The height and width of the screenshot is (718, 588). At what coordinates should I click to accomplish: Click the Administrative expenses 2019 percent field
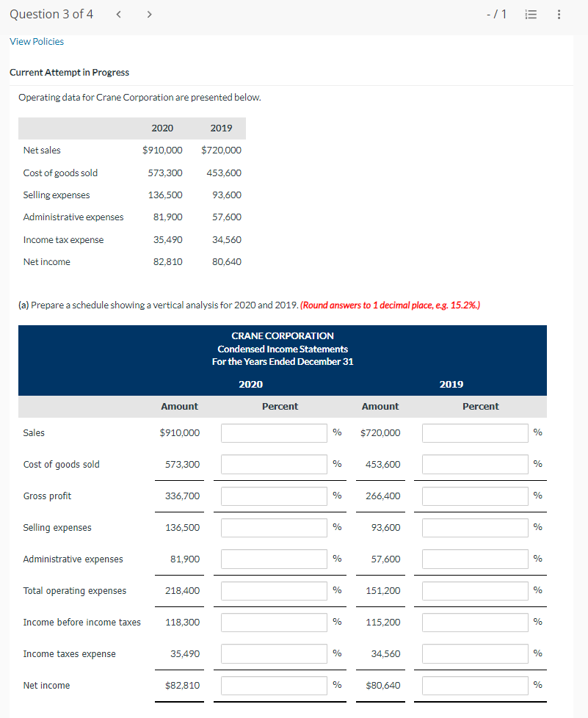475,559
